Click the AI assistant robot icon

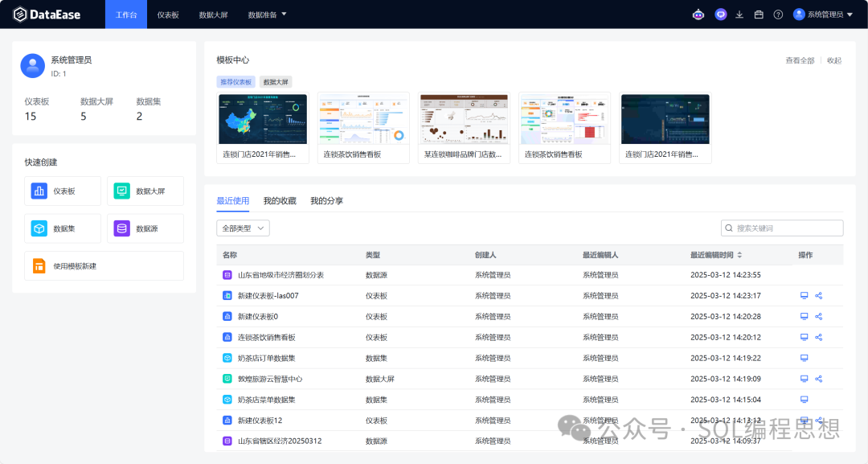(698, 14)
